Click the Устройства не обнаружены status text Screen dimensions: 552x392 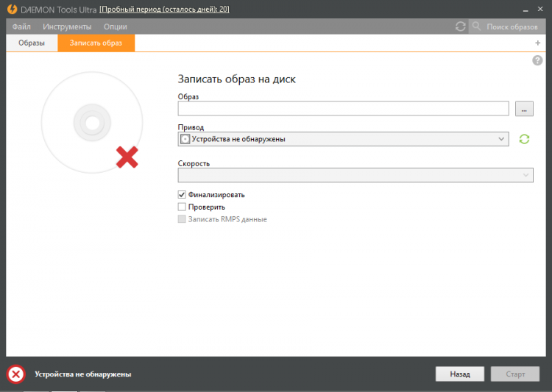coord(83,374)
